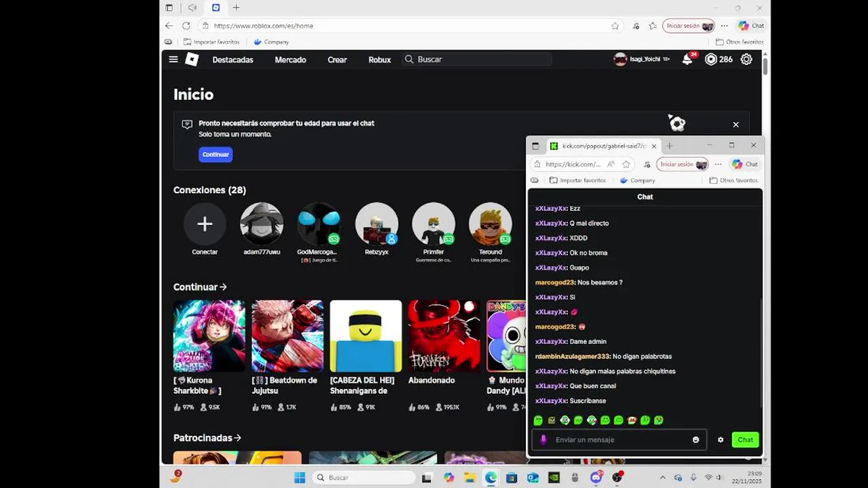
Task: Open new tab in the Roblox Edge window
Action: [236, 7]
